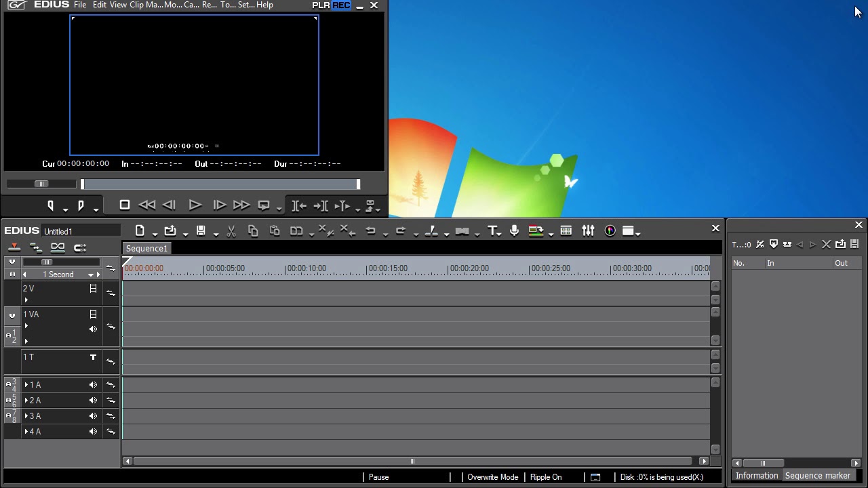Open the vector scope color wheel icon
868x488 pixels.
pyautogui.click(x=610, y=231)
